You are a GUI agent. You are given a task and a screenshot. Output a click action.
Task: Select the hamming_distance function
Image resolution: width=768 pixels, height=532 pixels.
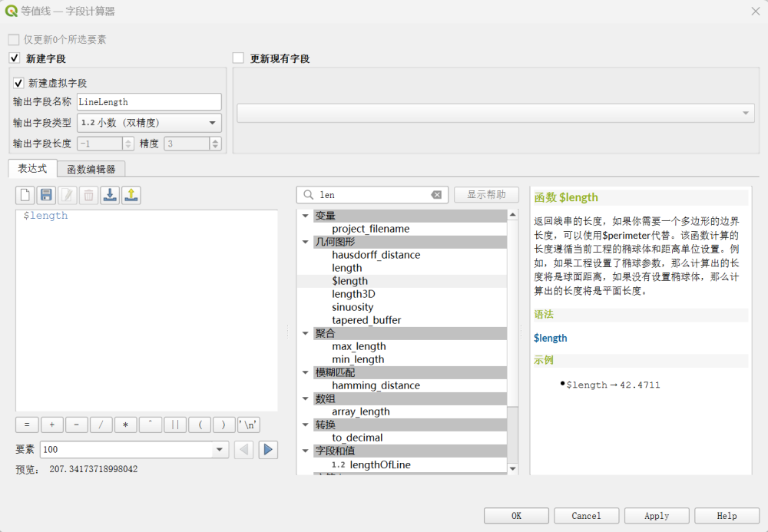coord(376,385)
